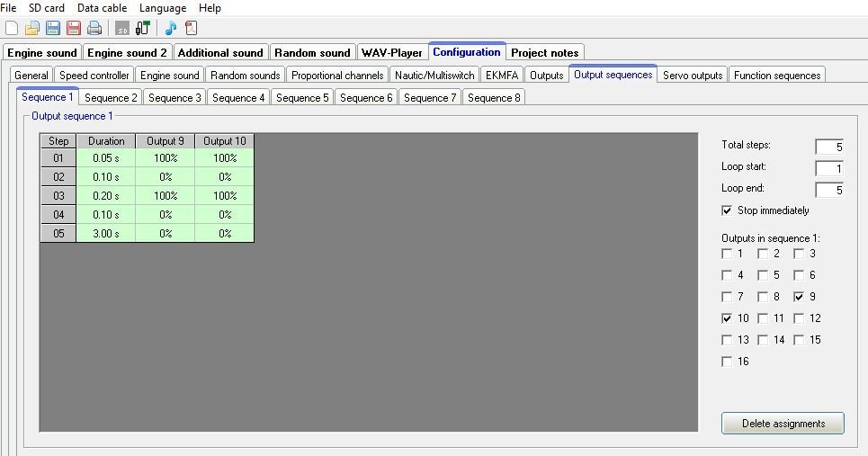
Task: Select step 03 Duration cell
Action: pyautogui.click(x=106, y=195)
